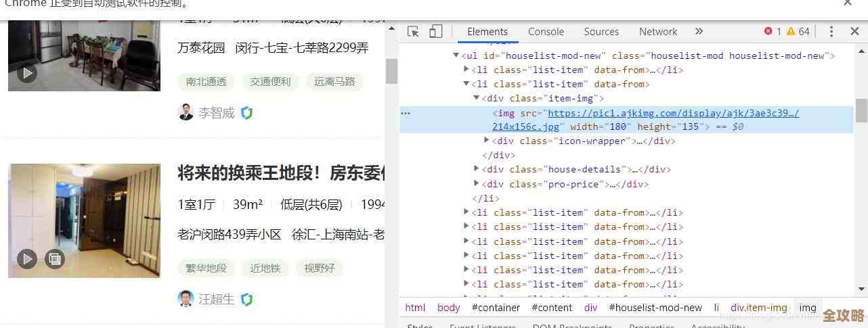This screenshot has height=328, width=868.
Task: Click the 近地铁 tag
Action: (x=265, y=268)
